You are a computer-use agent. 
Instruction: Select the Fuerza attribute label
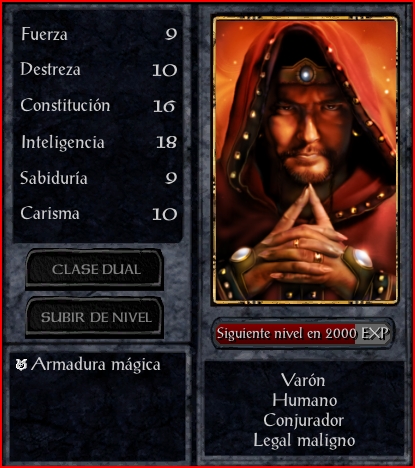click(44, 34)
